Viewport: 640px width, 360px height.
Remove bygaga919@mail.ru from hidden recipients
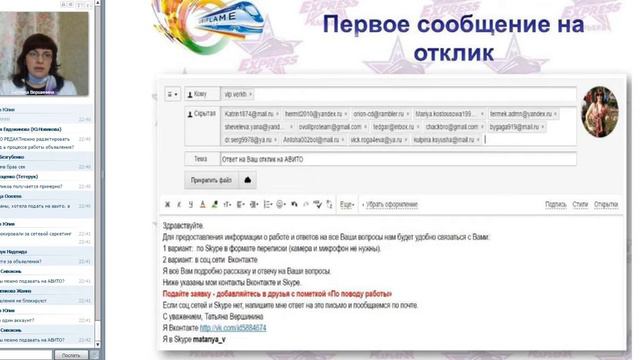coord(542,127)
